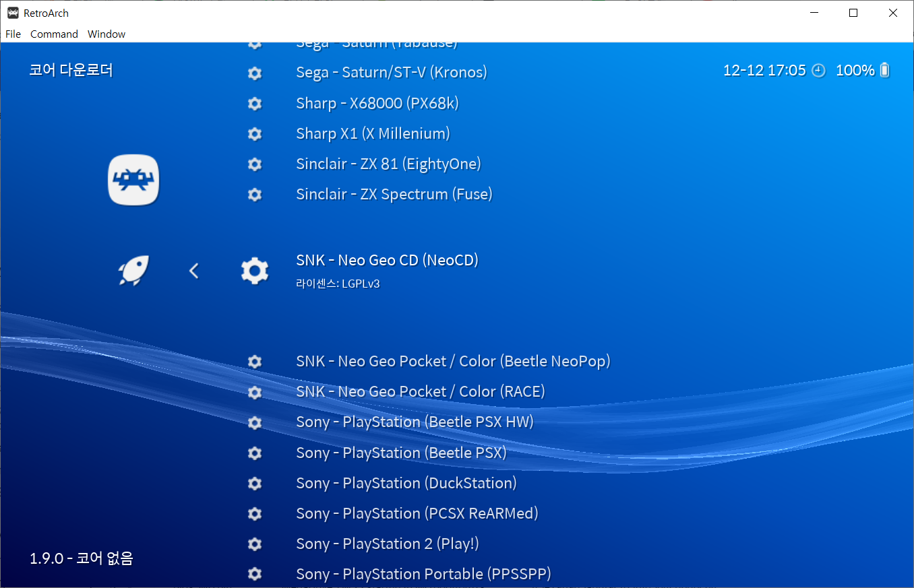
Task: Click gear icon next to Sharp X68000
Action: click(255, 103)
